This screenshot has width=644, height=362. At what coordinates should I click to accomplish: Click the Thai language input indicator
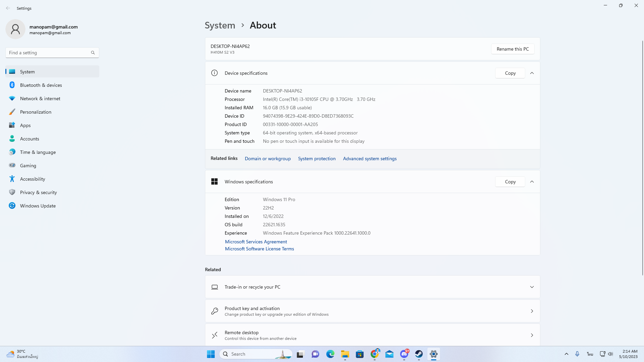(x=590, y=354)
